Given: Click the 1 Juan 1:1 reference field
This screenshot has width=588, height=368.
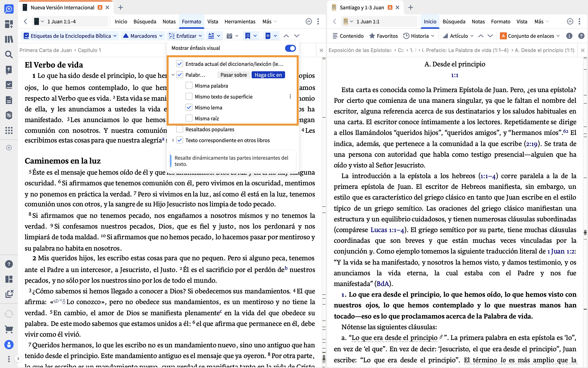Looking at the screenshot, I should coord(379,21).
